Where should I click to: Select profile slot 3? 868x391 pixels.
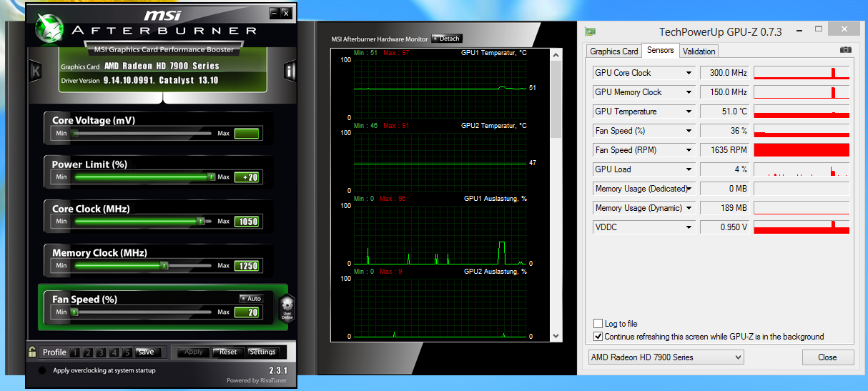[102, 352]
